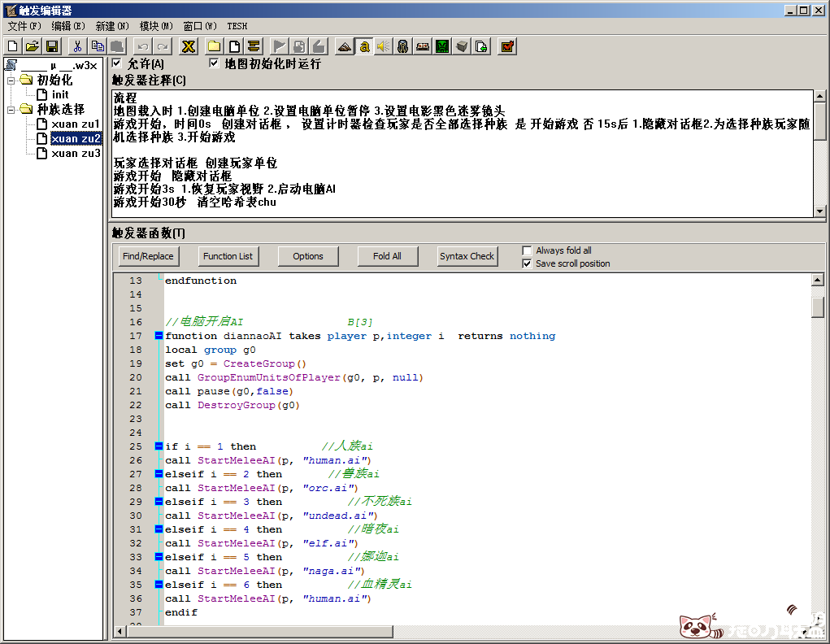The height and width of the screenshot is (644, 830).
Task: Click the code editor vertical scrollbar thumb
Action: 818,307
